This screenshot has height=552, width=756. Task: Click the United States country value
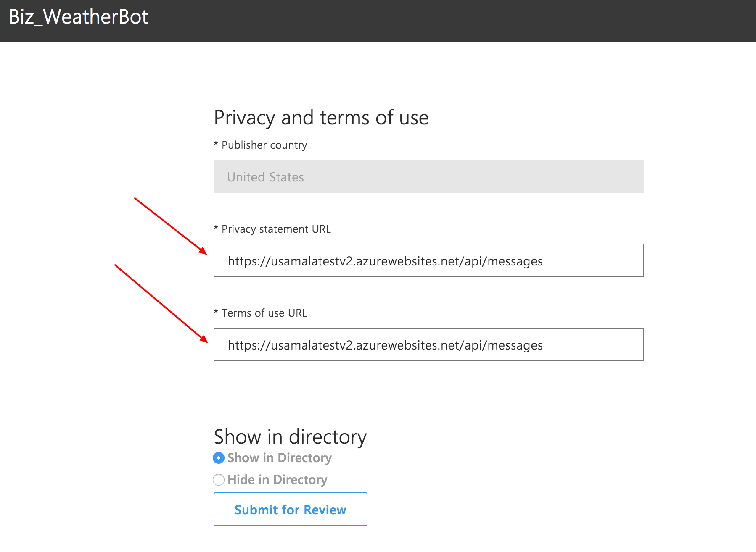coord(265,177)
